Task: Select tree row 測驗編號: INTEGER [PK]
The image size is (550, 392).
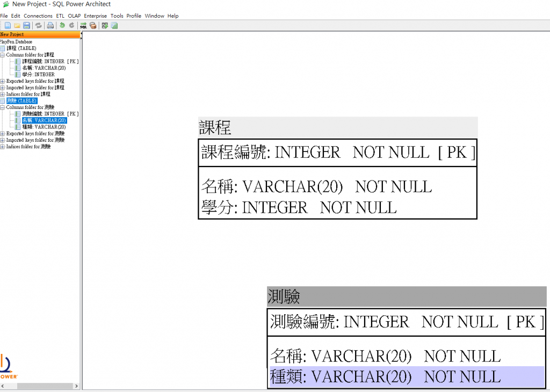Action: tap(50, 114)
